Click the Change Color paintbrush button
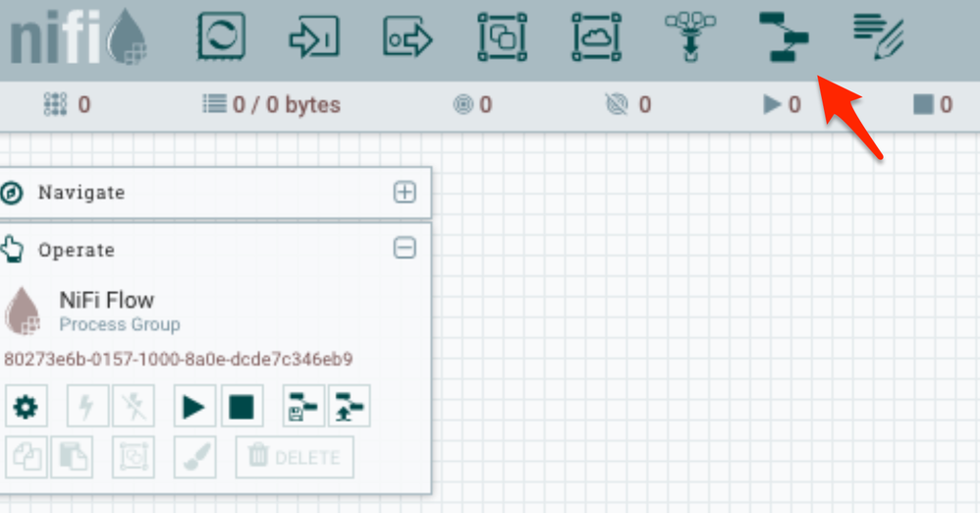 (x=194, y=457)
